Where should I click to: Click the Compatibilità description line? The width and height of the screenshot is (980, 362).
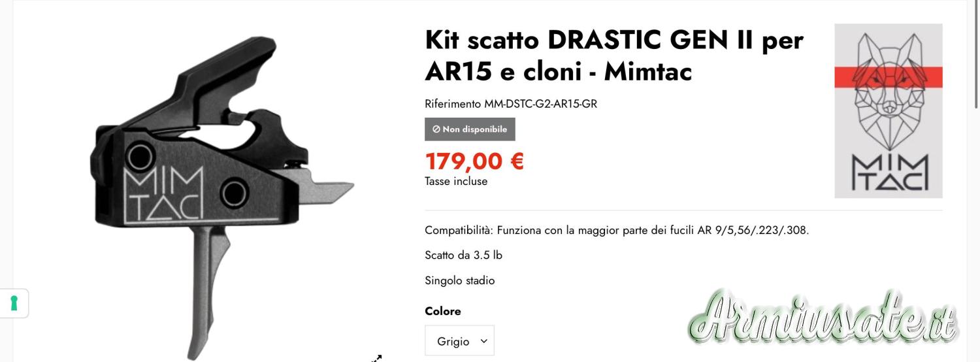point(616,230)
